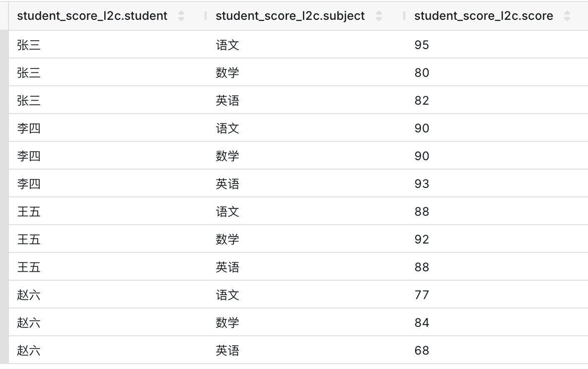Select the cell with score 82

(x=422, y=101)
